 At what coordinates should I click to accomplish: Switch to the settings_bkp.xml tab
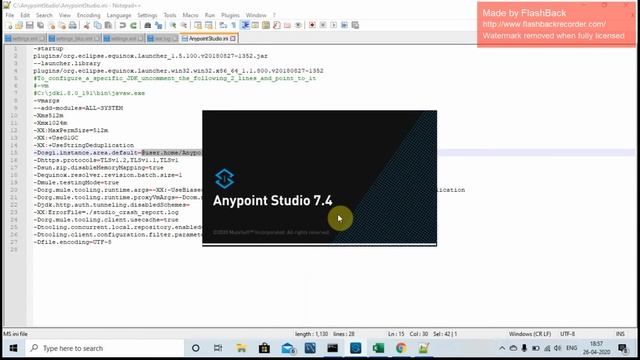tap(74, 39)
